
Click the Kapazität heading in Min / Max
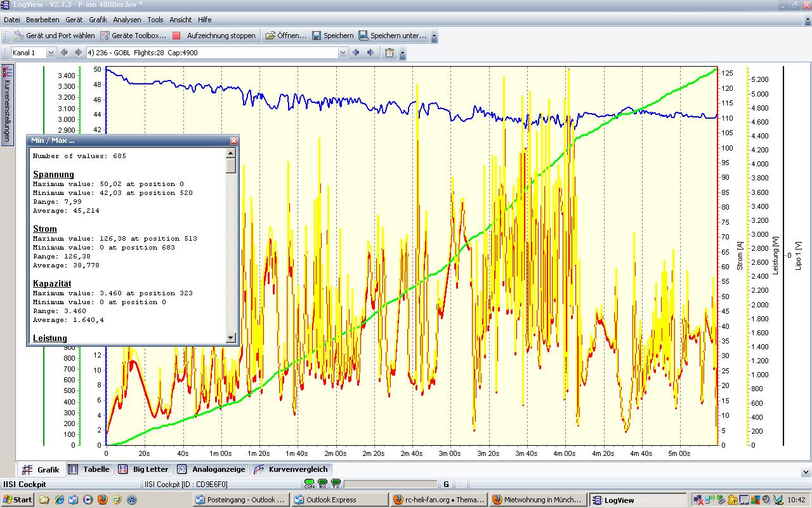[x=52, y=283]
